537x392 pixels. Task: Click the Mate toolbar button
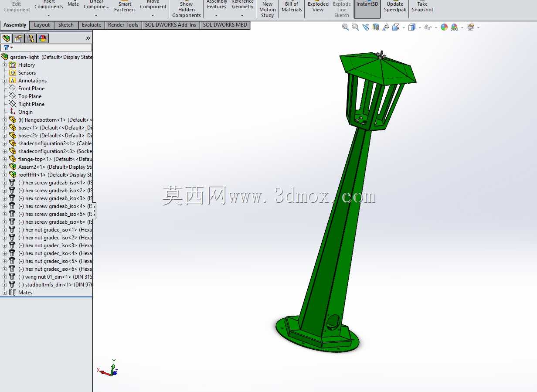73,4
